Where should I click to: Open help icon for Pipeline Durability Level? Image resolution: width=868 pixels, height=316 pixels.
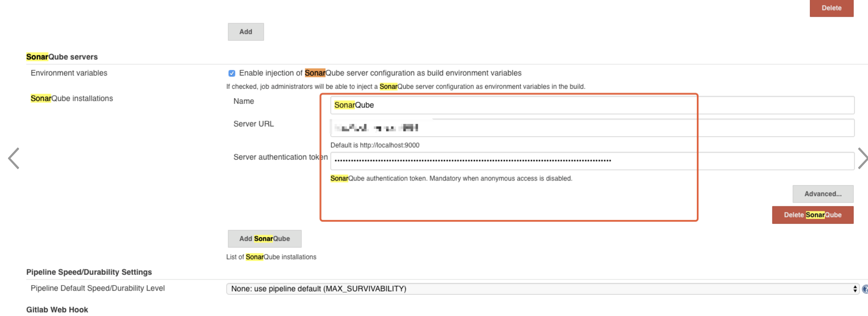point(865,289)
